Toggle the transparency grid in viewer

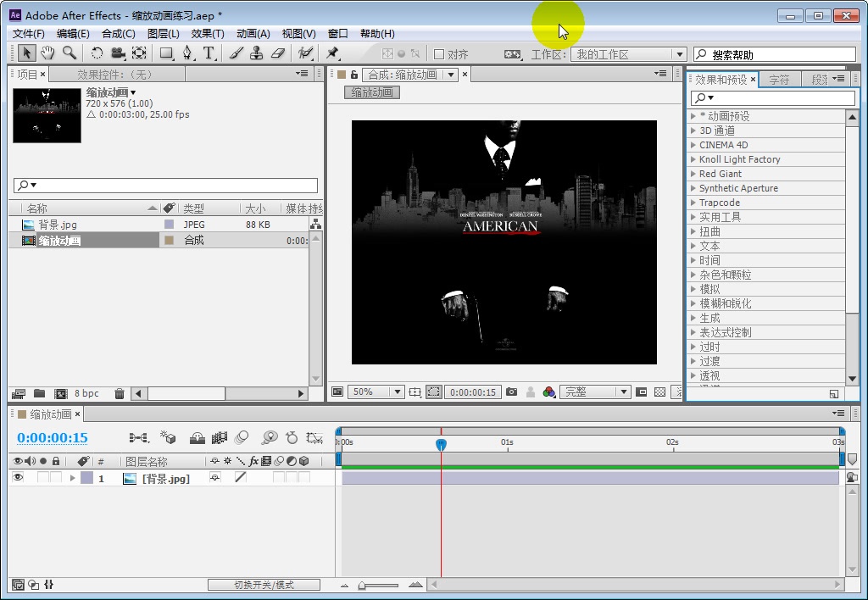click(659, 392)
